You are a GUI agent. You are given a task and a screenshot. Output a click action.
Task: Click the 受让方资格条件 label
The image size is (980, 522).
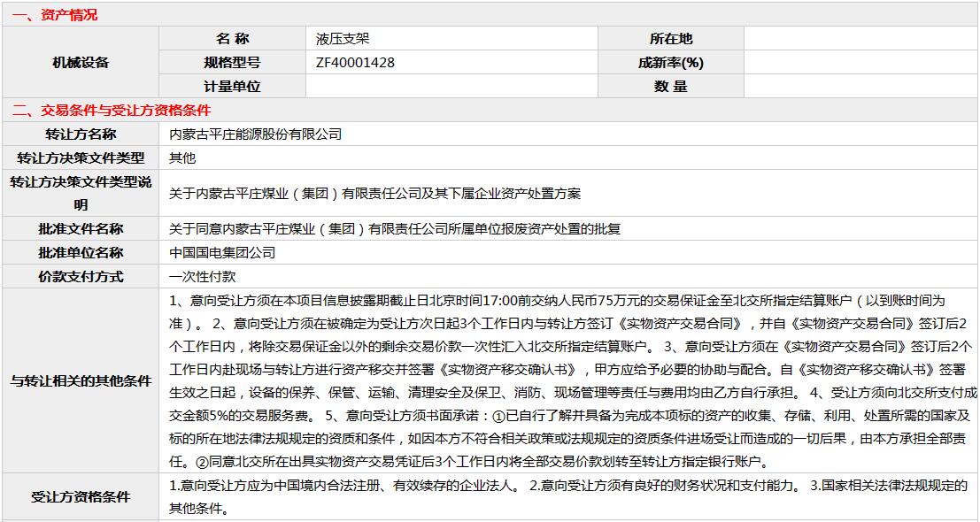[x=81, y=497]
